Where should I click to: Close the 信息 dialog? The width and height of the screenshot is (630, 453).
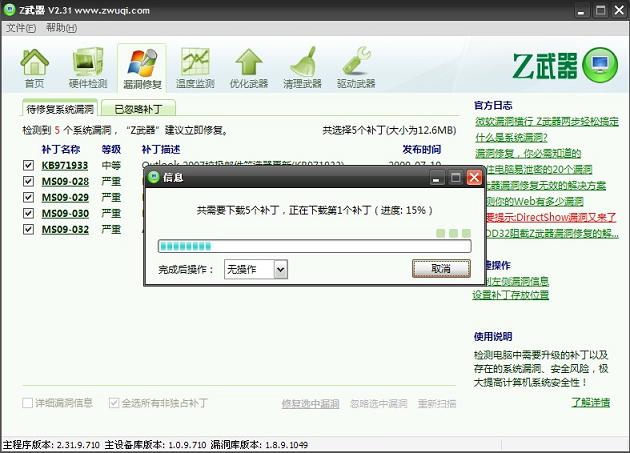tap(474, 177)
